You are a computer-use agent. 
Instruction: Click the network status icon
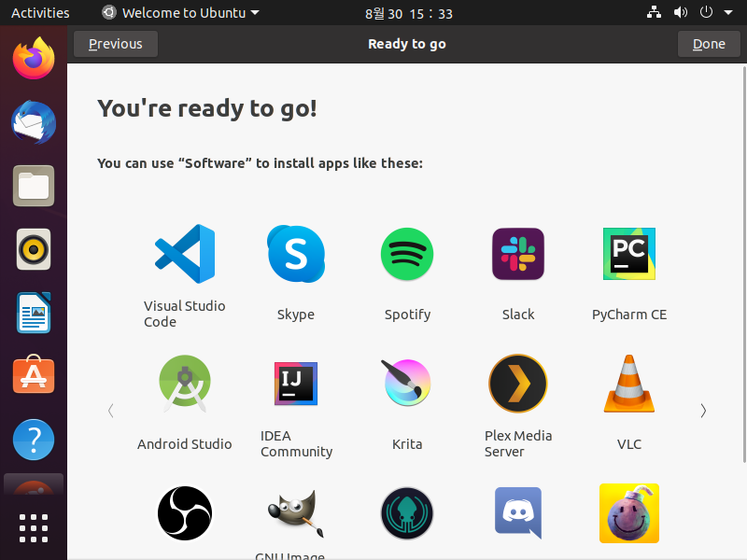coord(654,12)
